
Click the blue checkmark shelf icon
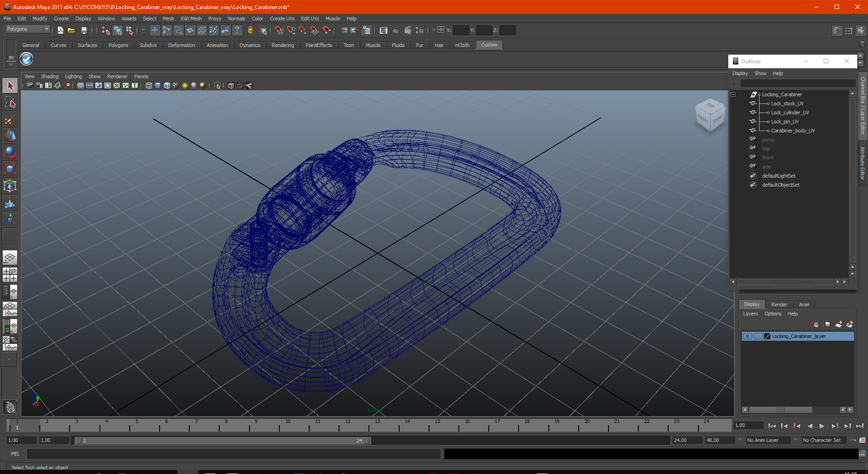[x=27, y=59]
